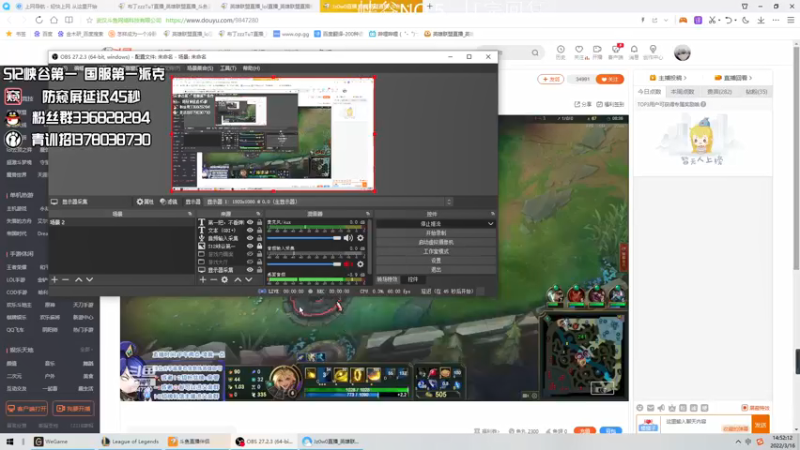The image size is (800, 450).
Task: Adjust the first mixer channel volume slider
Action: pos(304,238)
